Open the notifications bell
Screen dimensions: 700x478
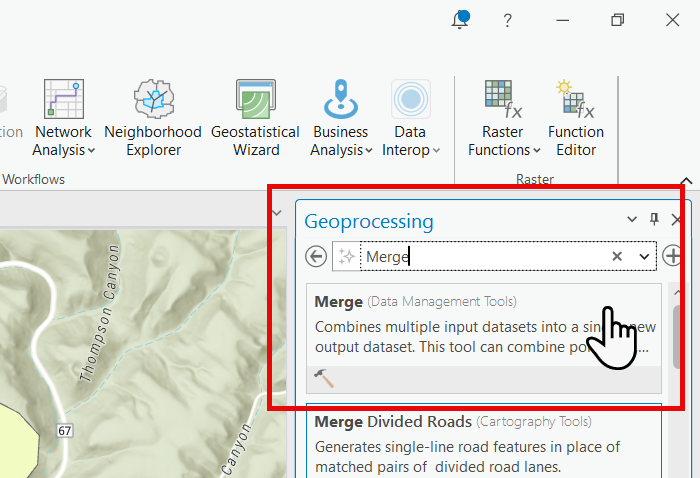(x=460, y=20)
